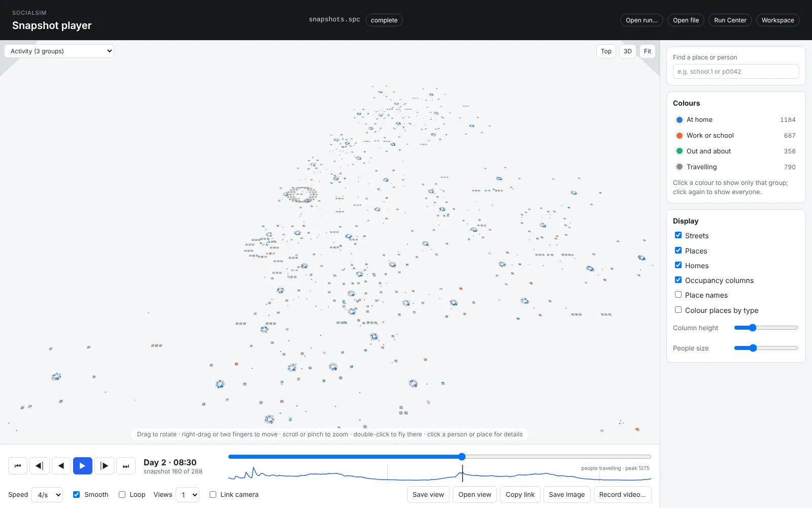Switch to Top view
Viewport: 812px width, 508px height.
[606, 51]
